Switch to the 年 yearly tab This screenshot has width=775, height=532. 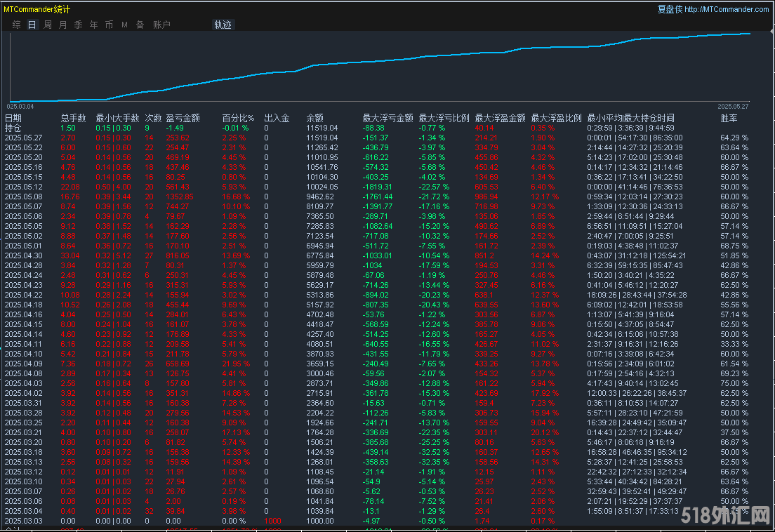click(94, 25)
